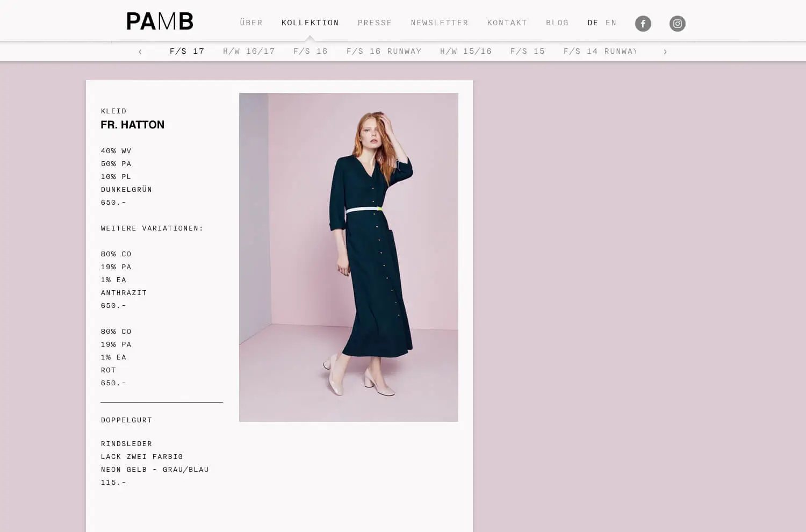Select the H/W 16/17 collection tab
Screen dimensions: 806x532
coord(249,52)
